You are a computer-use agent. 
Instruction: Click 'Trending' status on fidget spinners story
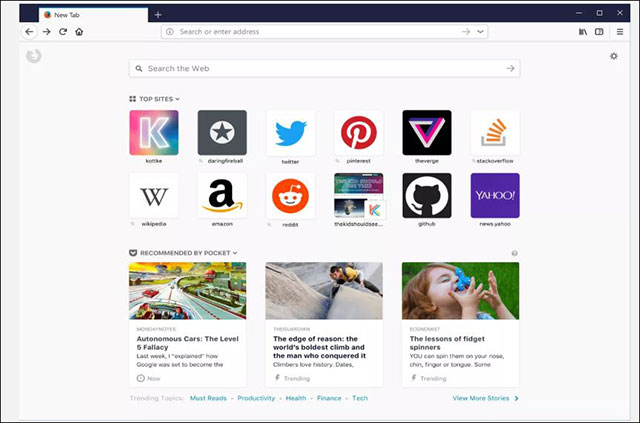click(429, 378)
